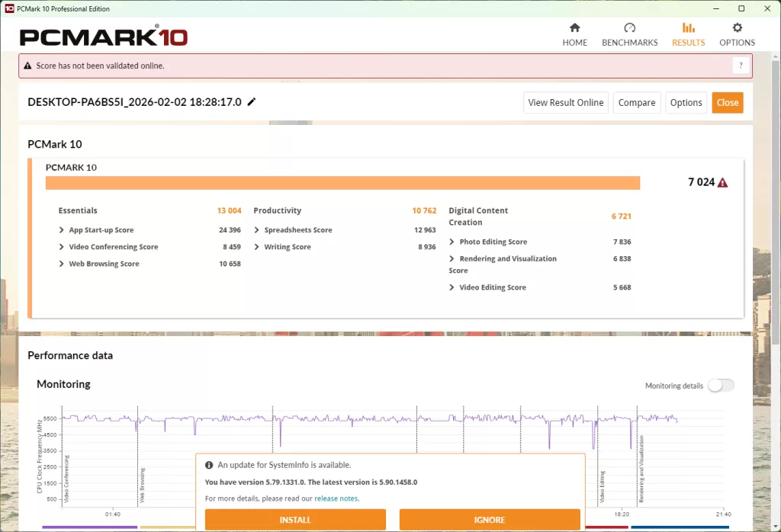Screen dimensions: 781x532
Task: Expand Photo Editing Score details
Action: [452, 242]
